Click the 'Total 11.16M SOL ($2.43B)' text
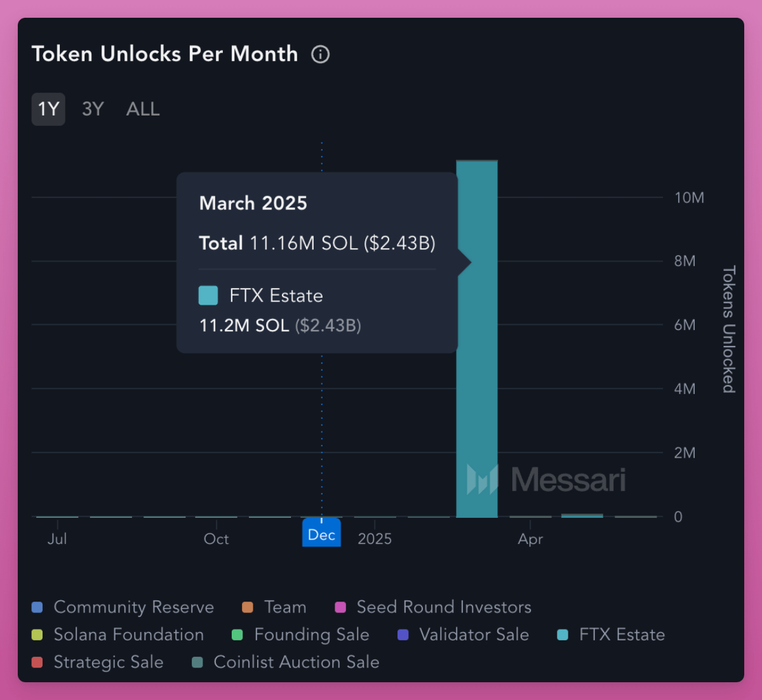This screenshot has height=700, width=762. (317, 243)
